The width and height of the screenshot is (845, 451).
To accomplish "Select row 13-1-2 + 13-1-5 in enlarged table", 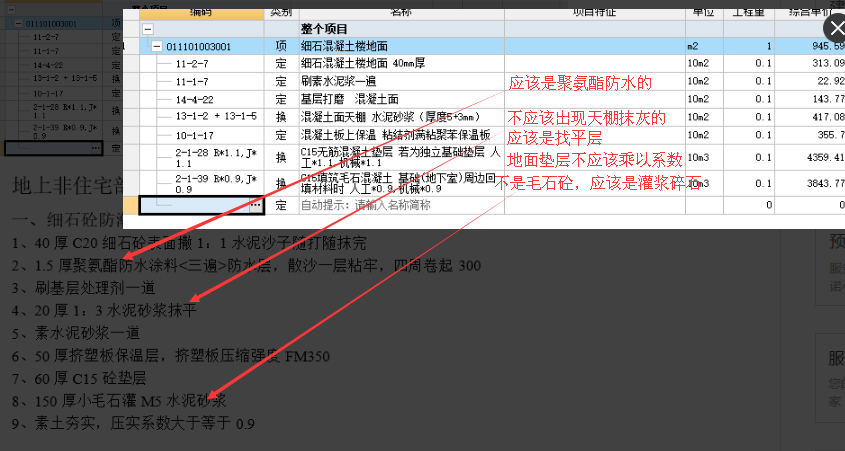I will (x=202, y=117).
